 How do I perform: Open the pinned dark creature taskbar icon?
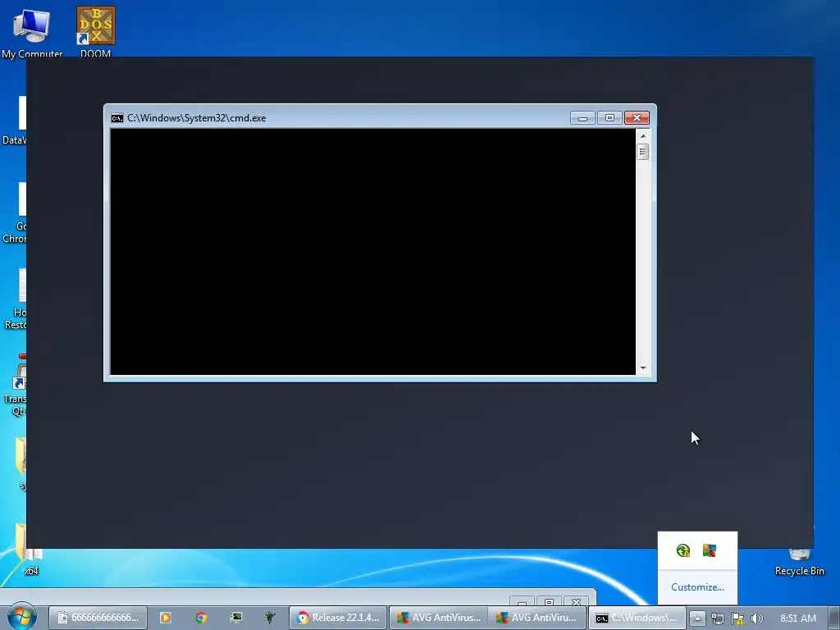coord(270,618)
